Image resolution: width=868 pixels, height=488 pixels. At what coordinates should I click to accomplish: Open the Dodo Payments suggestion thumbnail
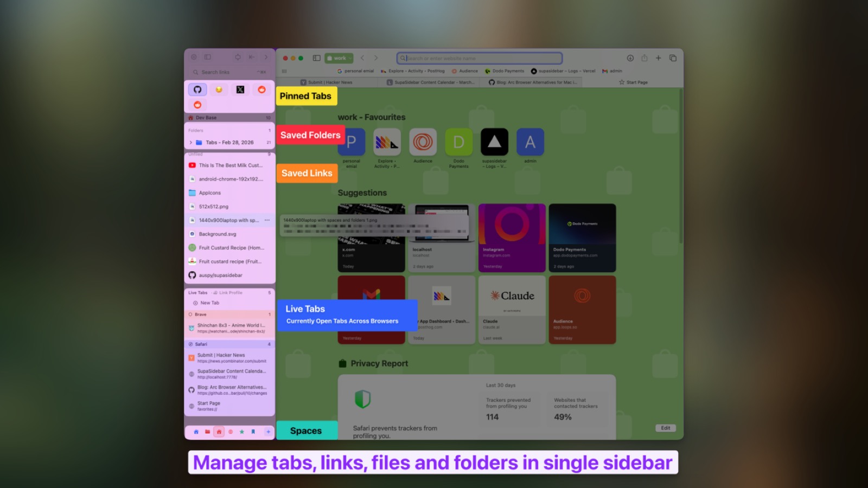[x=582, y=238]
